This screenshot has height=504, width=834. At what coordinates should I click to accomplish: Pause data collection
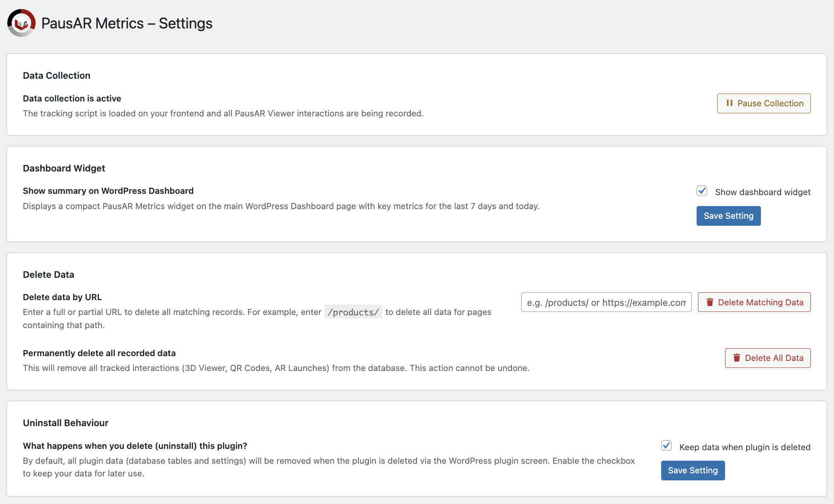763,103
